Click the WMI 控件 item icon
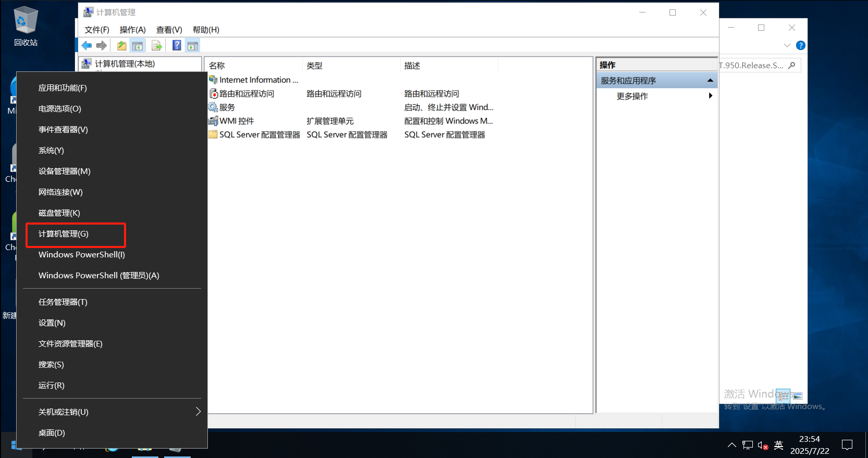This screenshot has width=868, height=458. [x=213, y=121]
